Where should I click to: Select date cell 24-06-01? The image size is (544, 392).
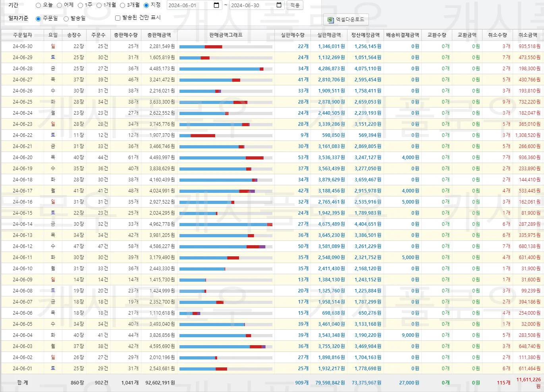pos(23,369)
